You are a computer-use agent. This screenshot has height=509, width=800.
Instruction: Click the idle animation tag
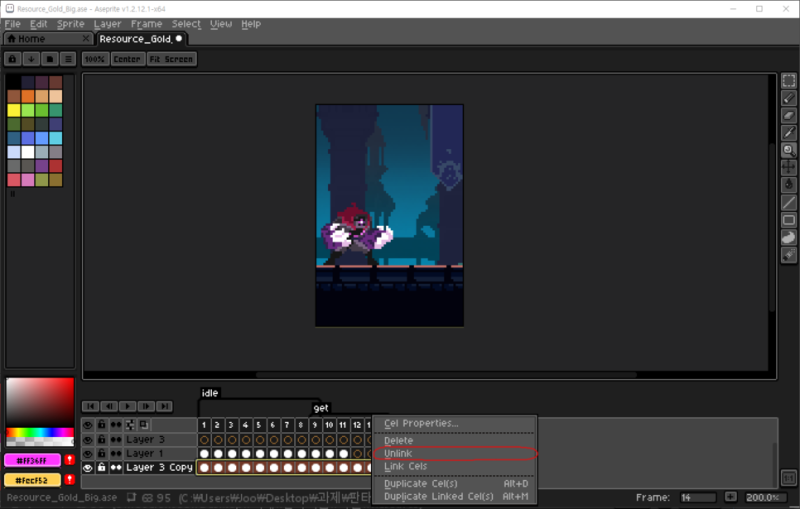[210, 393]
